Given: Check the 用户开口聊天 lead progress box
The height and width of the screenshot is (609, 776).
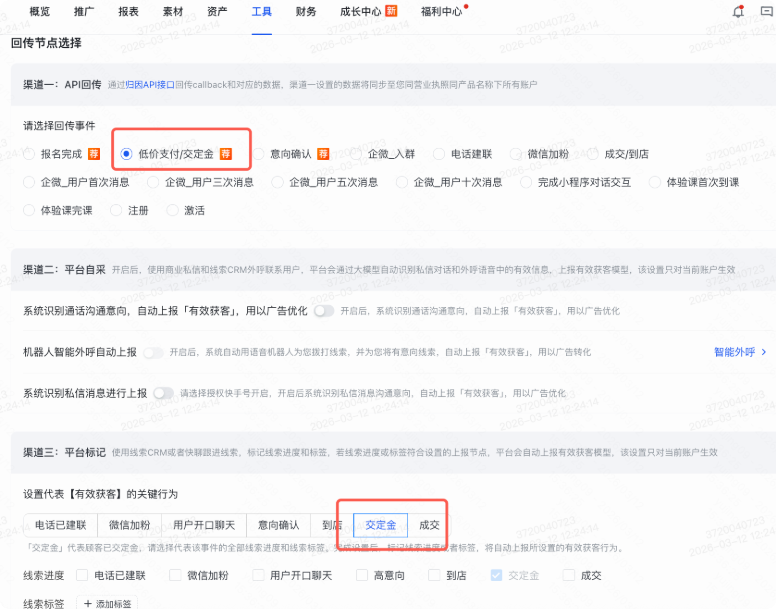Looking at the screenshot, I should tap(258, 575).
